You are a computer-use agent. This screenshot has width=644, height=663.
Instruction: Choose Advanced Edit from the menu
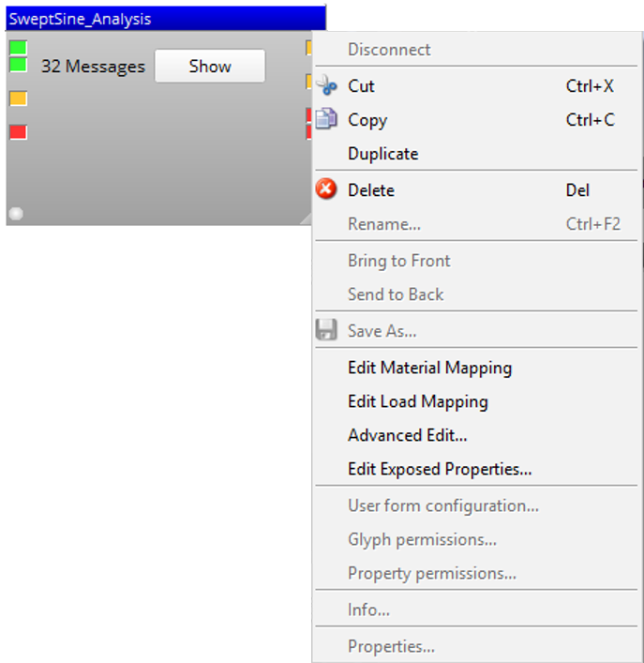(x=407, y=435)
